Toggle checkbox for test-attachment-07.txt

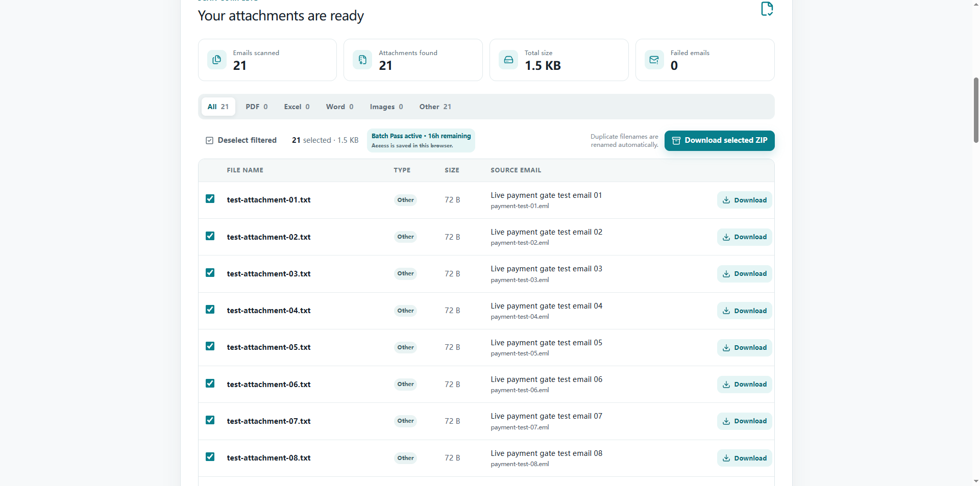210,420
